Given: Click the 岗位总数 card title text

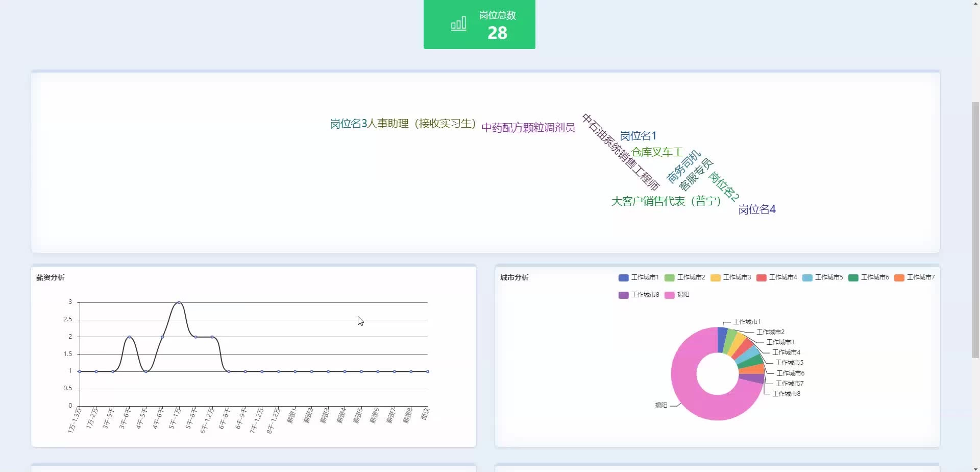Looking at the screenshot, I should click(497, 15).
